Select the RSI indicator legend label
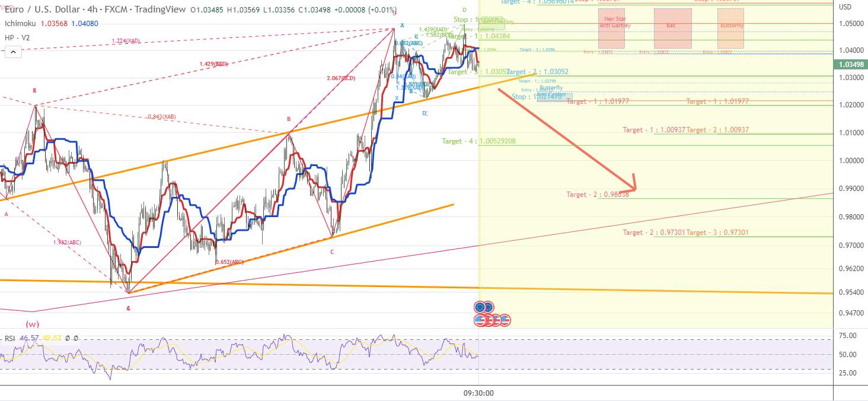The height and width of the screenshot is (401, 868). pos(9,338)
